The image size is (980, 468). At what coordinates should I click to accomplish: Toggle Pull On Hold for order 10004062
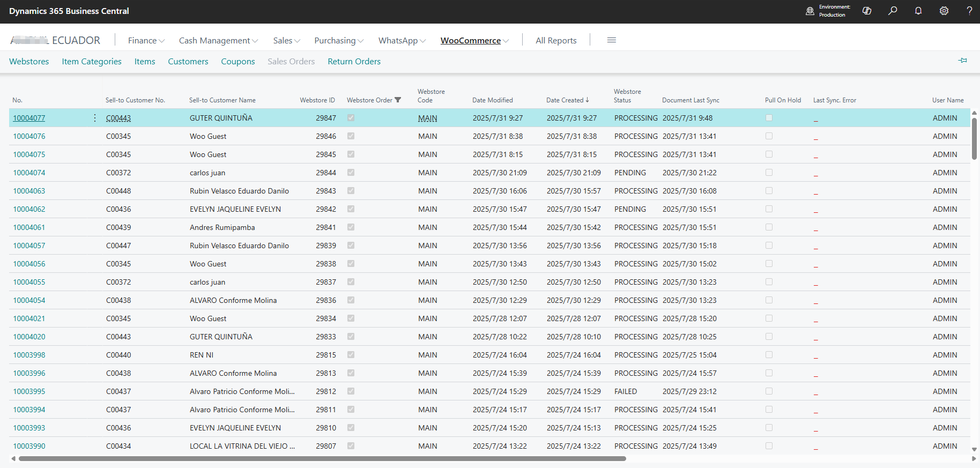[x=769, y=209]
